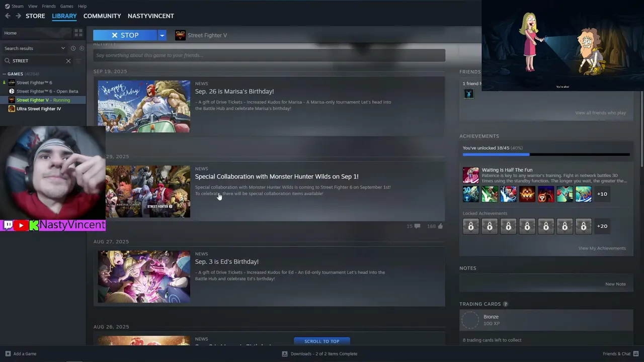This screenshot has width=644, height=362.
Task: Focus the library search field containing STREET
Action: 38,61
